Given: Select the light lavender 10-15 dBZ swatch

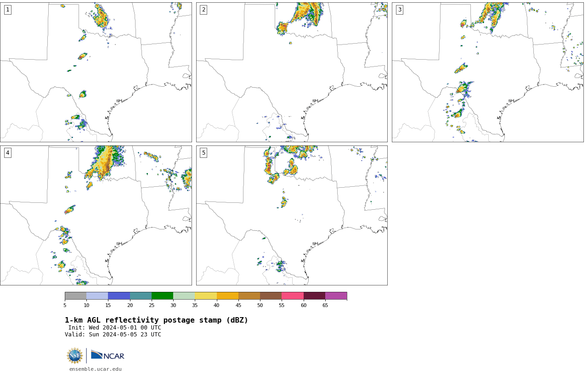Looking at the screenshot, I should [97, 296].
